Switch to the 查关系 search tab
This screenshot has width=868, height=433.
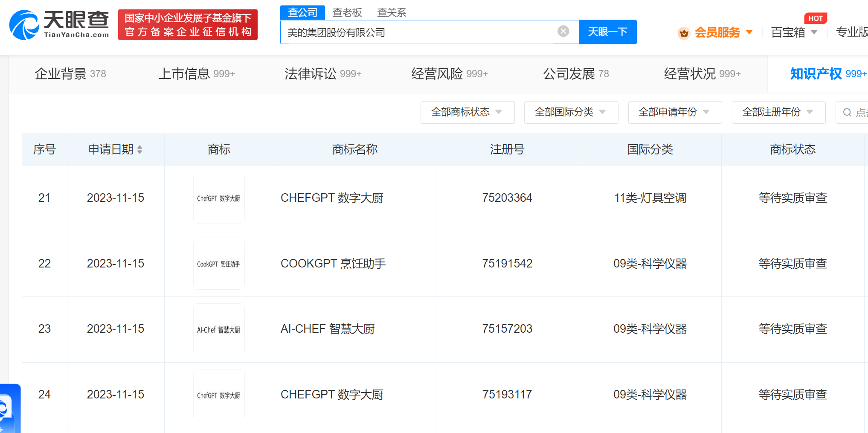(x=391, y=12)
